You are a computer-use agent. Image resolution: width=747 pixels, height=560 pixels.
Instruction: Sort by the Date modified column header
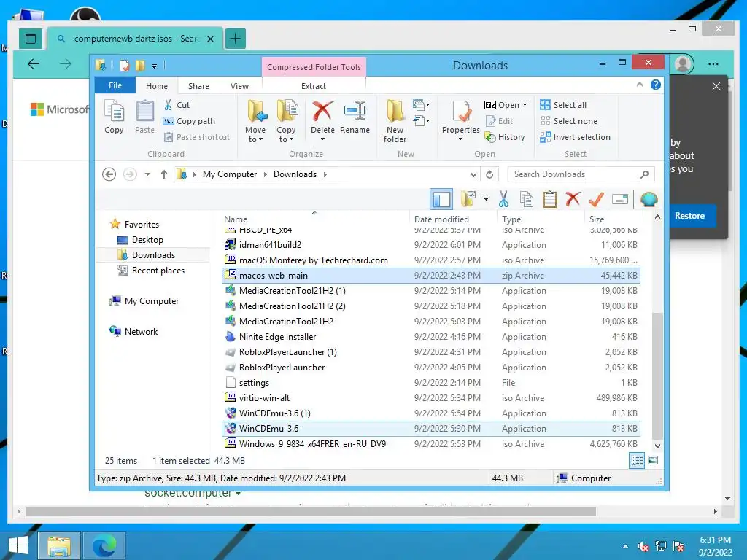[x=441, y=219]
